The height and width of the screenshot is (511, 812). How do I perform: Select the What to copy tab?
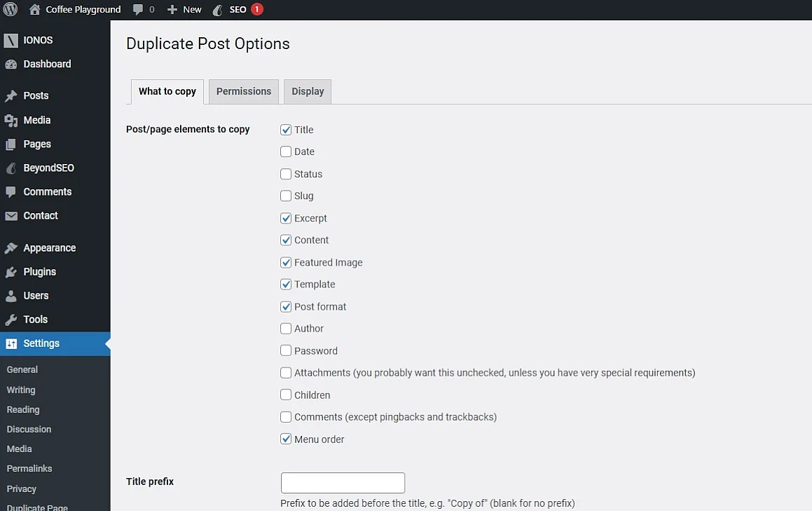coord(167,92)
